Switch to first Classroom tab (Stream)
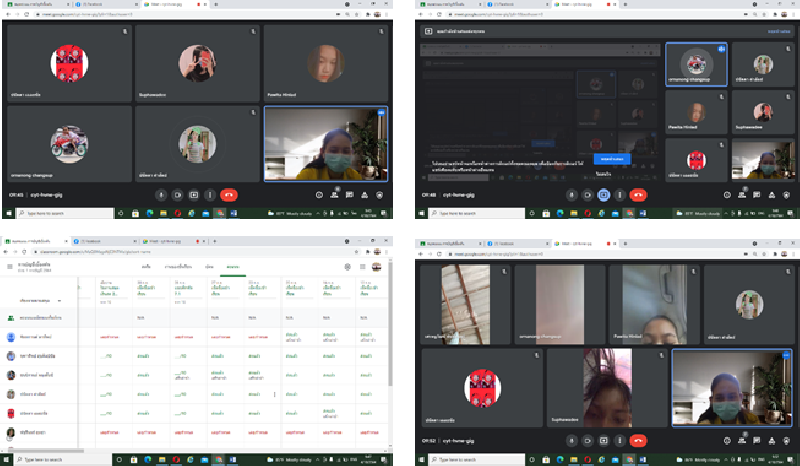The width and height of the screenshot is (800, 466). click(x=146, y=267)
